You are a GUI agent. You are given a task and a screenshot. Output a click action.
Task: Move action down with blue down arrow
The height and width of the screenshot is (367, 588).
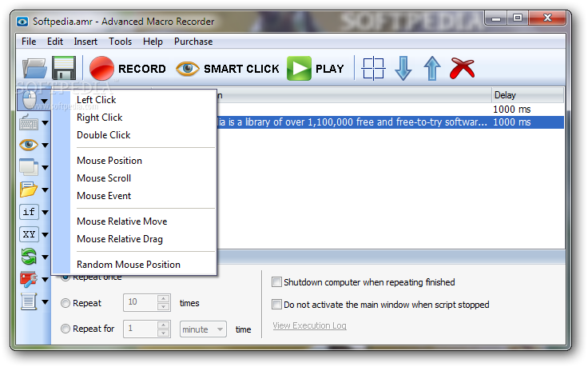click(403, 68)
